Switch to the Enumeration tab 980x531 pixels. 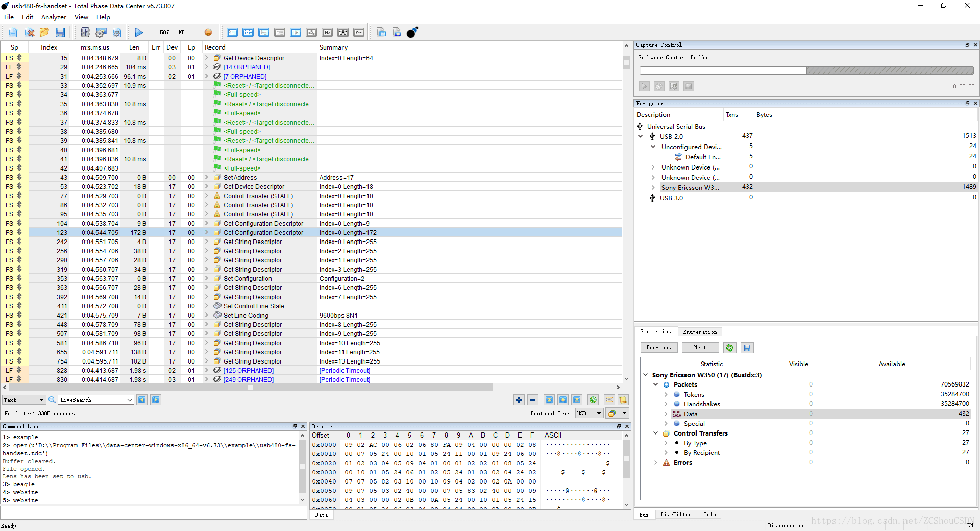[x=700, y=332]
